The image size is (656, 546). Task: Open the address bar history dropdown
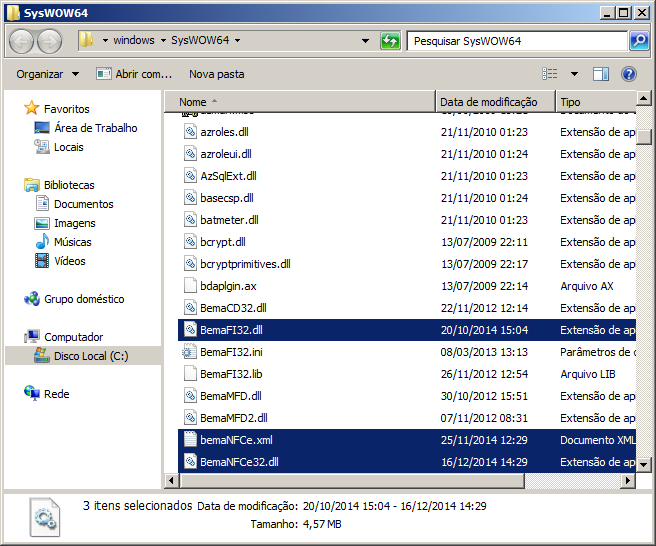tap(365, 41)
